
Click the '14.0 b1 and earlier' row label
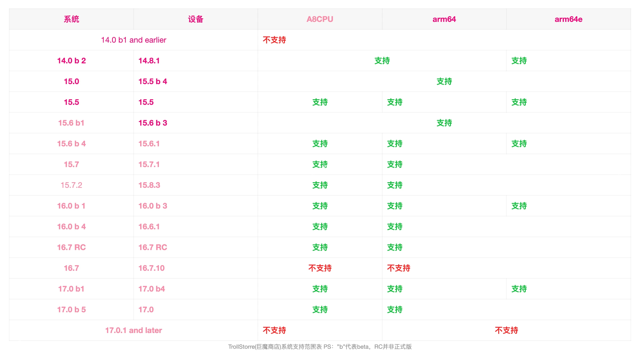click(x=133, y=40)
